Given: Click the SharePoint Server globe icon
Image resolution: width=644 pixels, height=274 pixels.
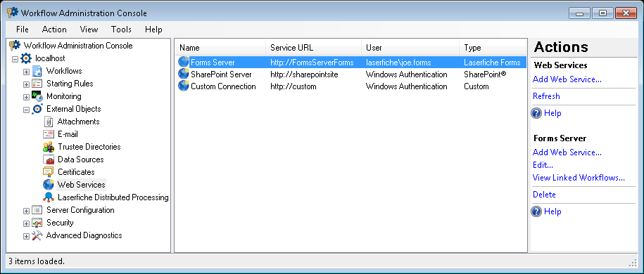Looking at the screenshot, I should tap(184, 74).
